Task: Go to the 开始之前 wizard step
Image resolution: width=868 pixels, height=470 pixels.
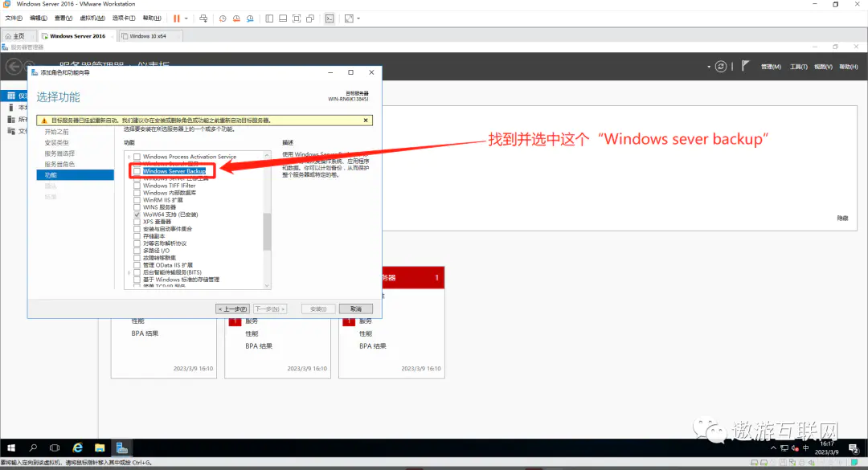Action: click(56, 132)
